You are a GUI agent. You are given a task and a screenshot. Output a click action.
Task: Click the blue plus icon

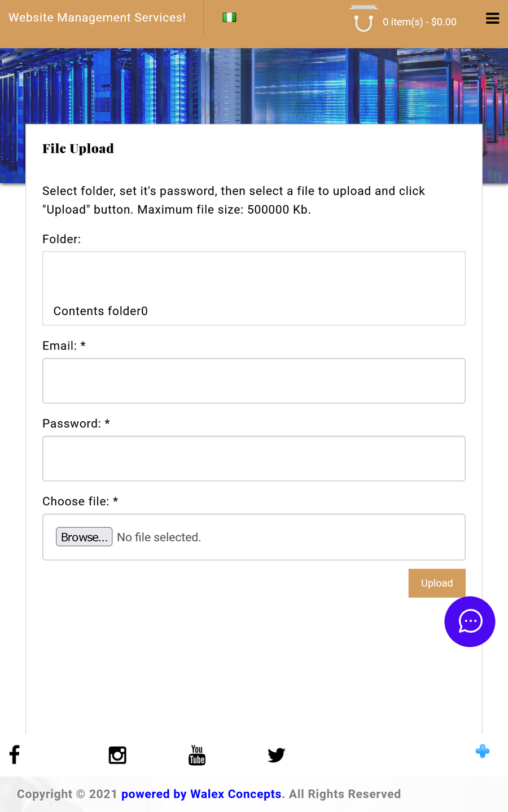pyautogui.click(x=482, y=751)
